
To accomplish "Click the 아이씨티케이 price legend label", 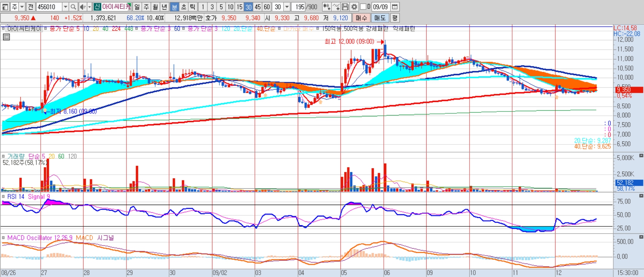I will tap(24, 29).
